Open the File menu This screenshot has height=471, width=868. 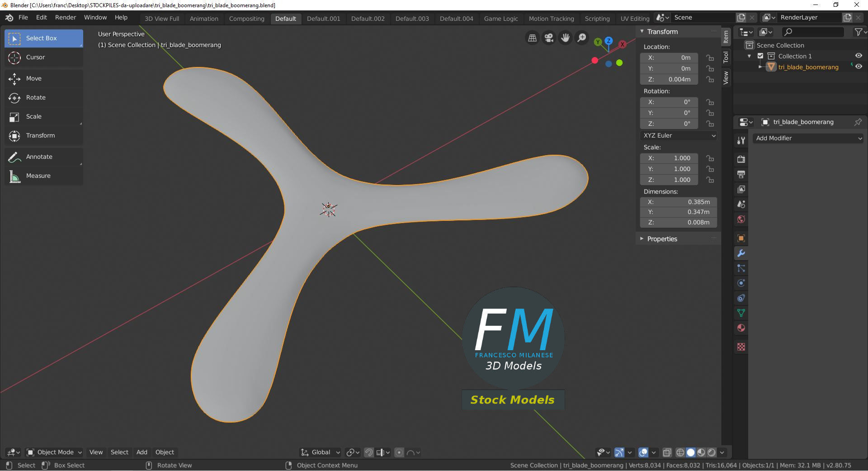pyautogui.click(x=23, y=18)
